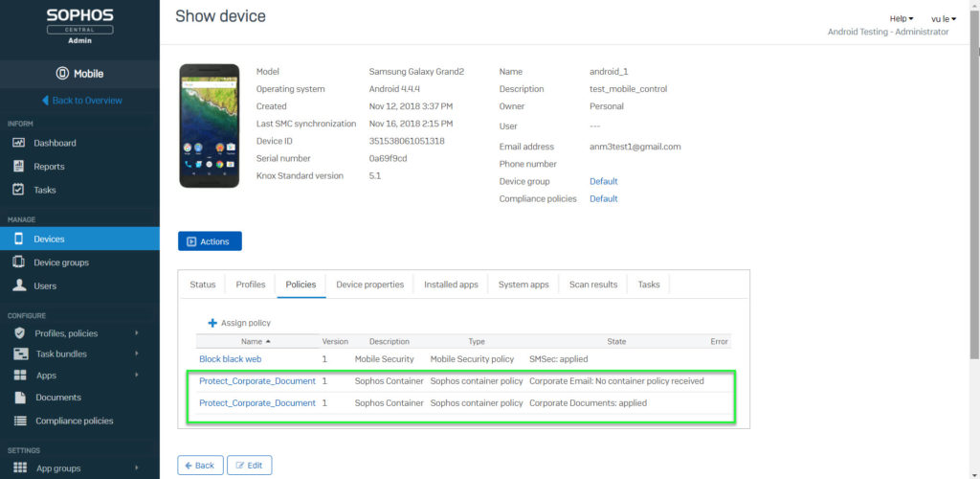
Task: Open Protect_Corporate_Document link in Corporate Documents row
Action: click(x=257, y=403)
